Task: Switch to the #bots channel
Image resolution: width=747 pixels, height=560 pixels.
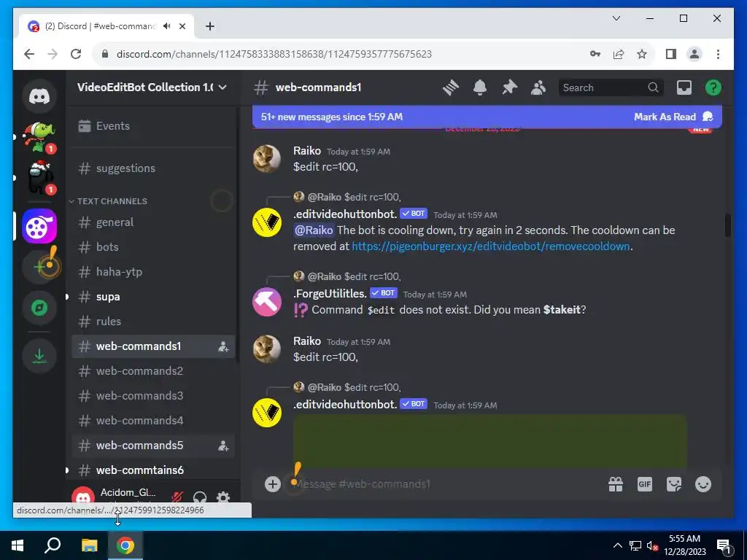Action: click(x=152, y=247)
